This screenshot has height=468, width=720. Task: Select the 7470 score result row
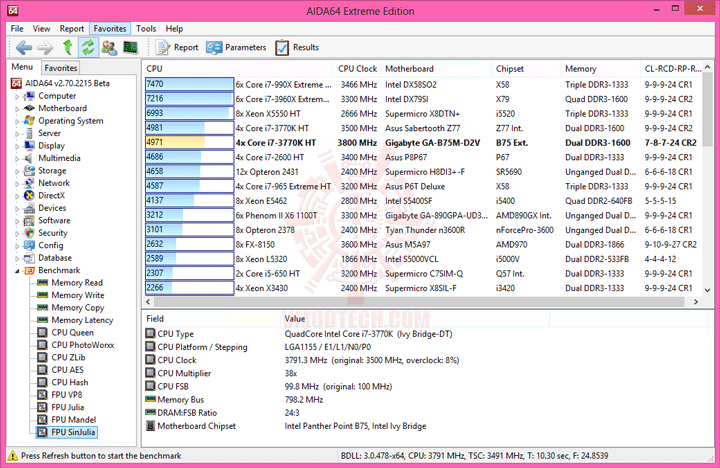pyautogui.click(x=422, y=85)
